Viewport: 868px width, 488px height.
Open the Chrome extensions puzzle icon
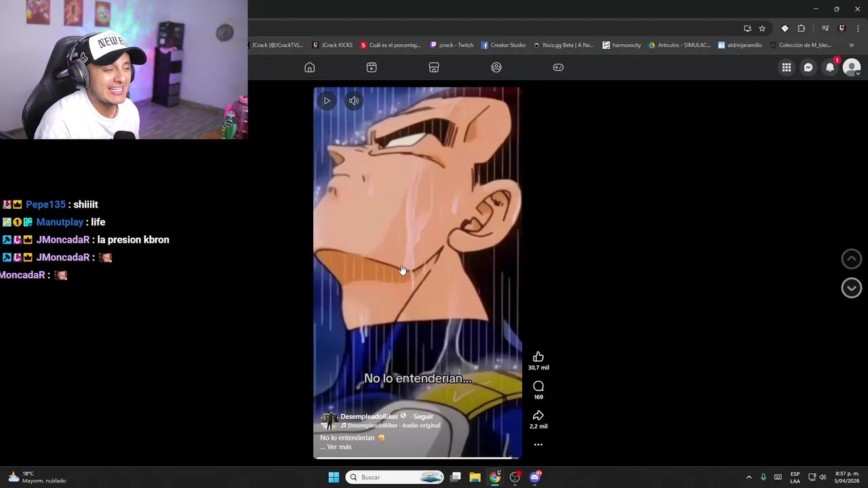801,28
